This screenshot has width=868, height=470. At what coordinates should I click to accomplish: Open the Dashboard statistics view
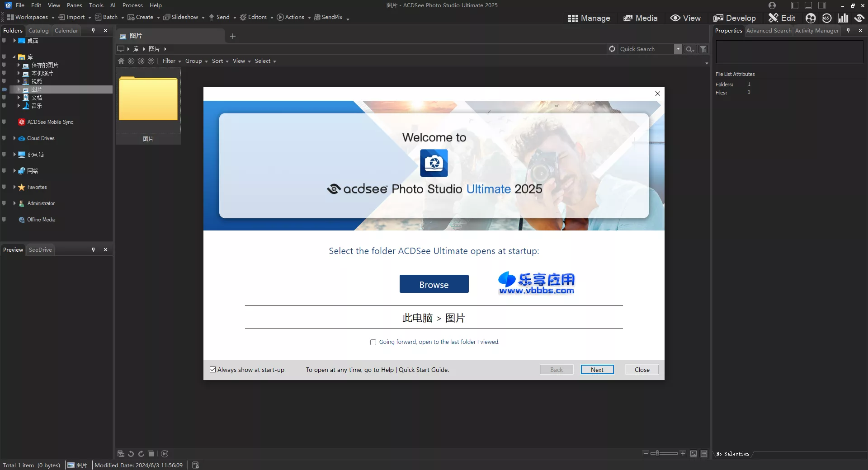pyautogui.click(x=844, y=18)
